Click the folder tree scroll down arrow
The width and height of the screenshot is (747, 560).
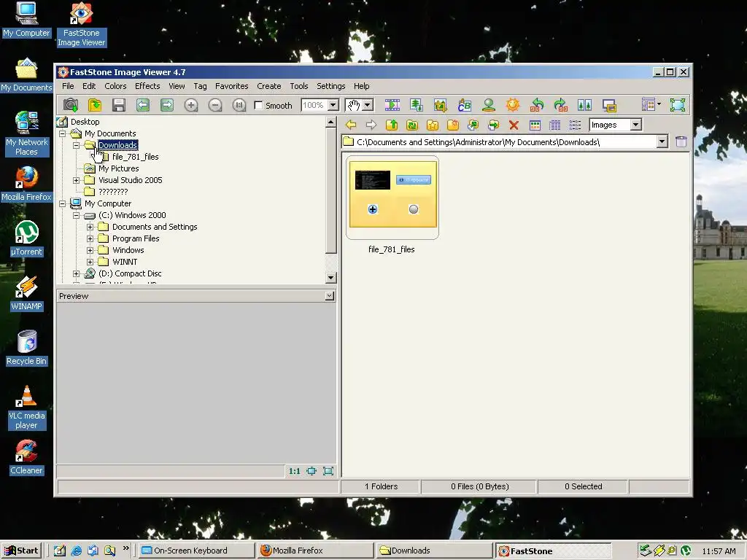[x=331, y=277]
